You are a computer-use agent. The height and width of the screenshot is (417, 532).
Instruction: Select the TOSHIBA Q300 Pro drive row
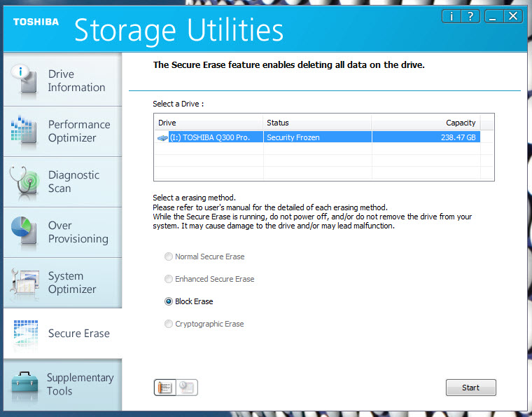pos(318,137)
